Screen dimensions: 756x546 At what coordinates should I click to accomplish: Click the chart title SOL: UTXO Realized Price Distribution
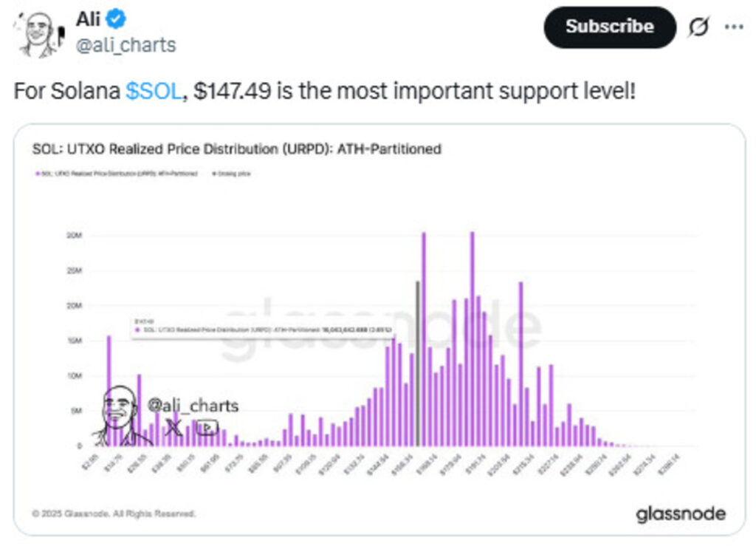[236, 149]
